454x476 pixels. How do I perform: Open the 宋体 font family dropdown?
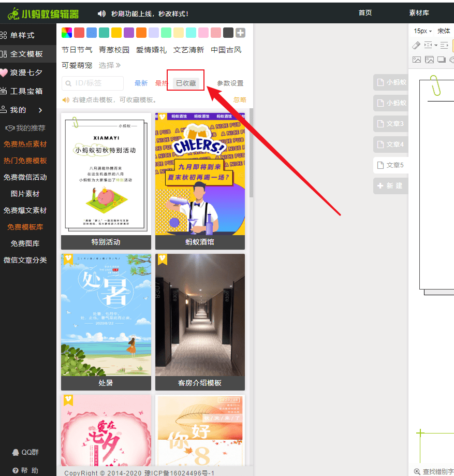click(x=444, y=31)
